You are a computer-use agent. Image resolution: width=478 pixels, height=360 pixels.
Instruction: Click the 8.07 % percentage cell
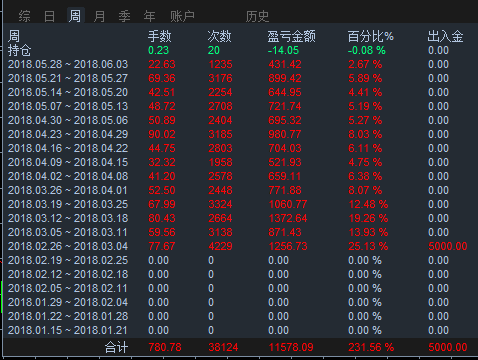click(365, 190)
